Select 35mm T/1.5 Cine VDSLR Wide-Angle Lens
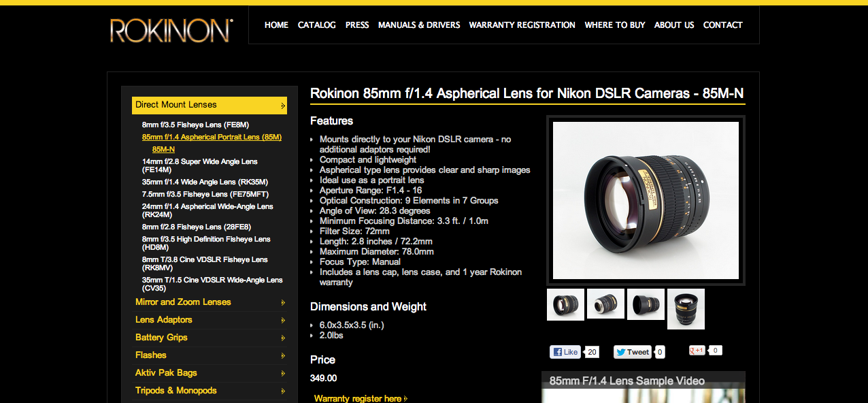This screenshot has width=868, height=403. 212,284
